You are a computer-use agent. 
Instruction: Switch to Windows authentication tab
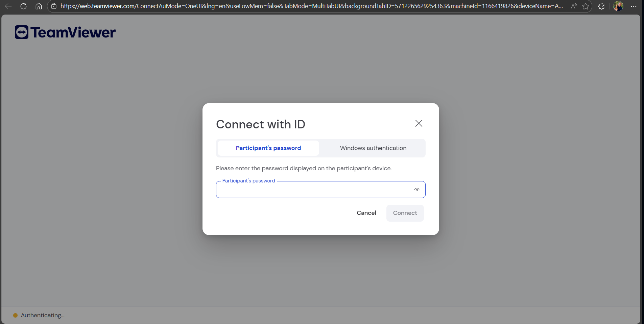[373, 148]
